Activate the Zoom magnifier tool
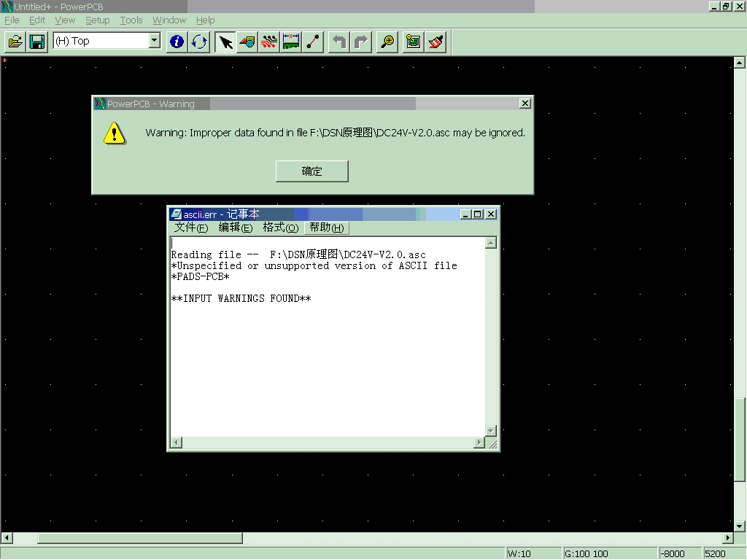 coord(387,42)
